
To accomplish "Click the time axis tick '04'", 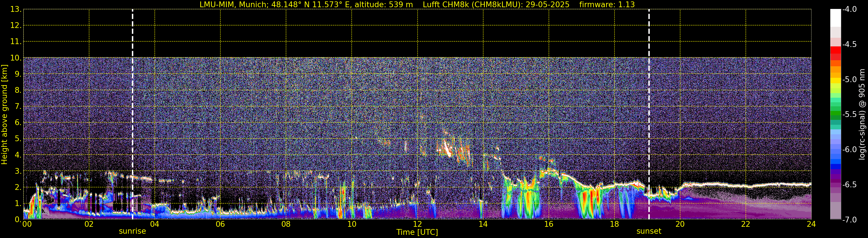I will pos(155,224).
